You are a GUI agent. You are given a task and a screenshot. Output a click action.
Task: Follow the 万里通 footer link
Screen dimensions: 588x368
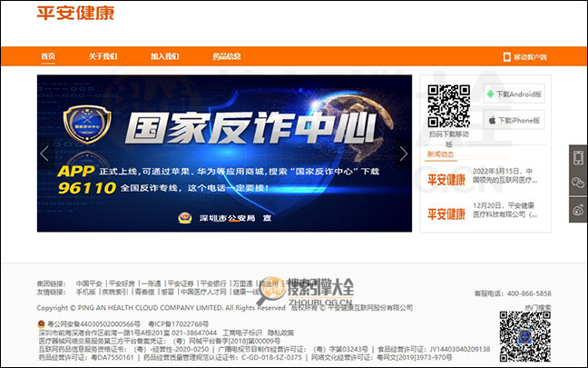click(242, 283)
